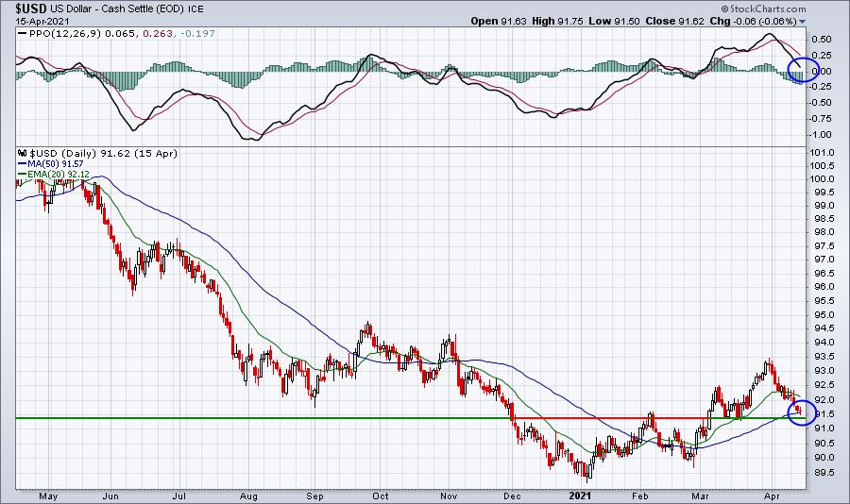Click the blue MA(50) legend line marker
The width and height of the screenshot is (850, 504).
tap(21, 162)
